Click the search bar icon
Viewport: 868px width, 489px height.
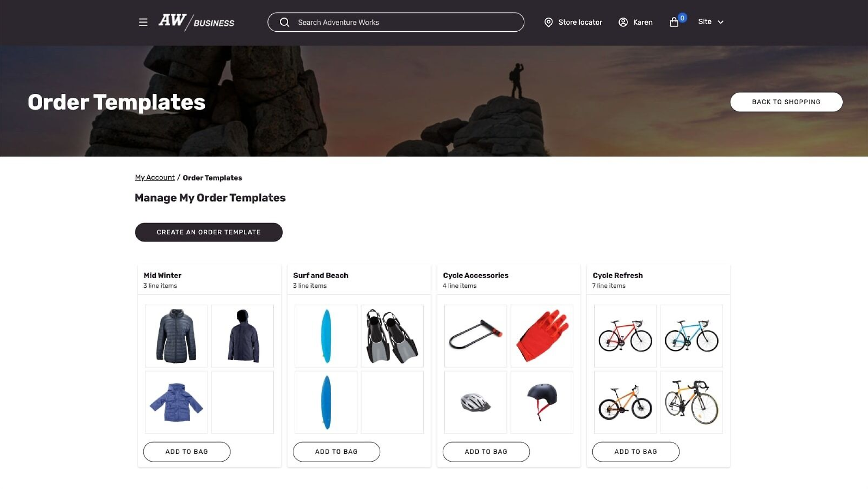(284, 22)
